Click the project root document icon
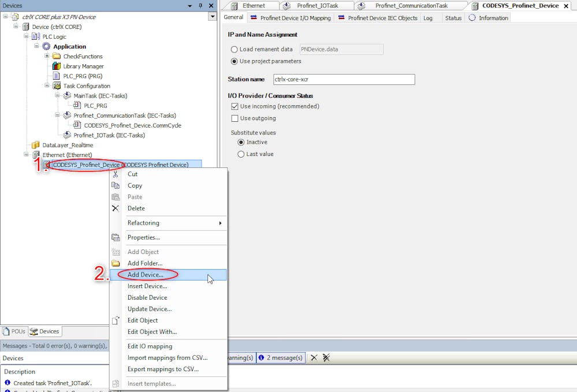Viewport: 577px width, 392px height. 15,17
